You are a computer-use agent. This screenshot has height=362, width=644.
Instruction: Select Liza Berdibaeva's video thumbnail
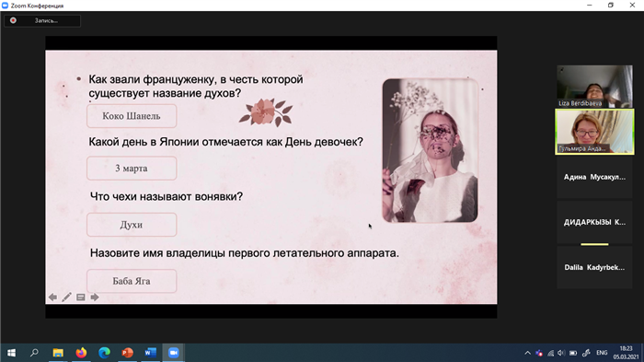594,87
